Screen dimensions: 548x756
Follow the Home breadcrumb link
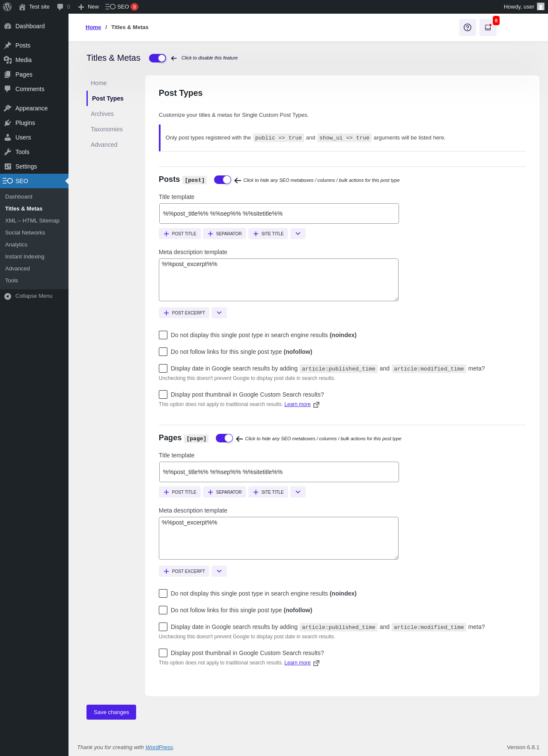point(93,27)
